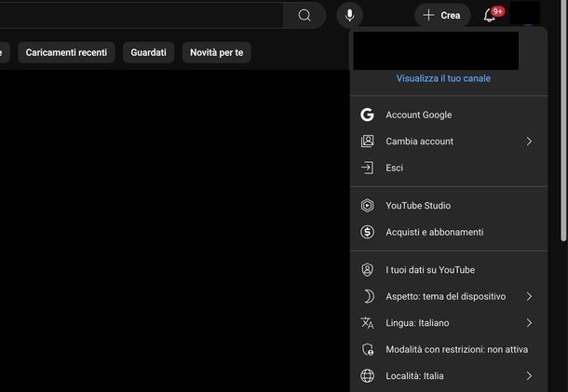Click the YouTube Studio hexagon icon
This screenshot has width=568, height=392.
pyautogui.click(x=367, y=206)
